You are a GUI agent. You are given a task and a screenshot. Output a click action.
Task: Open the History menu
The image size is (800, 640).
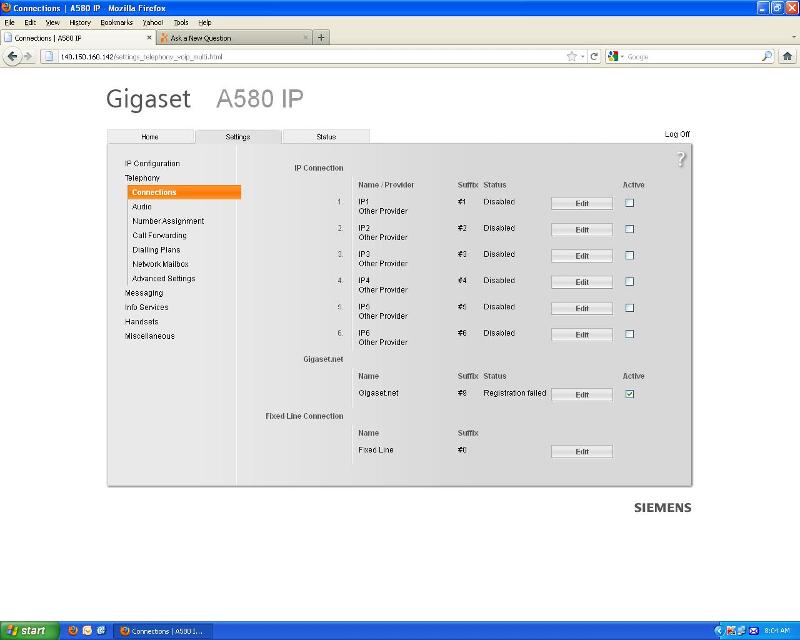click(80, 22)
